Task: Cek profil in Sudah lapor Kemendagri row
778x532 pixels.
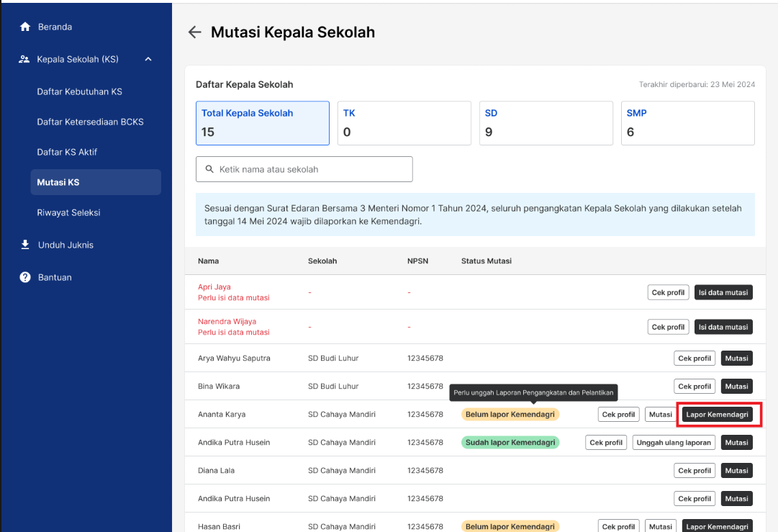Action: [x=606, y=443]
